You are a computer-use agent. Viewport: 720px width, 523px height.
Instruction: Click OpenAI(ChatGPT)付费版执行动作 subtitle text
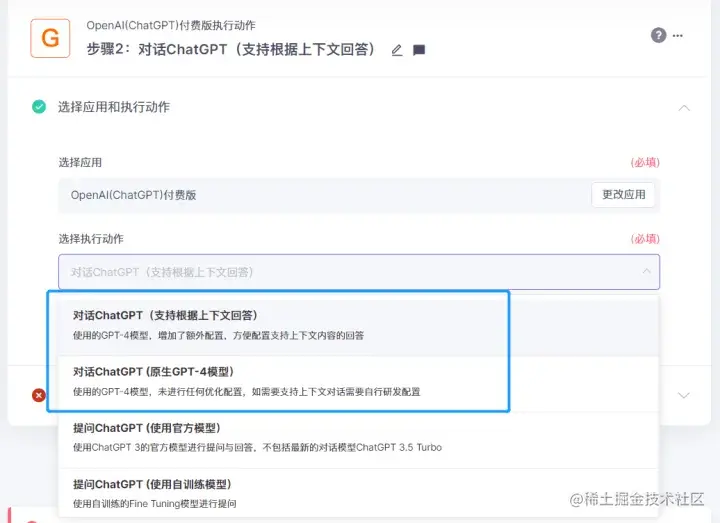[x=171, y=25]
